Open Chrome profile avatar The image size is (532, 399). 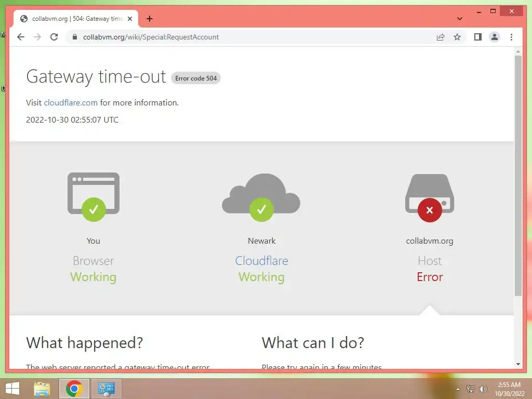(x=495, y=37)
